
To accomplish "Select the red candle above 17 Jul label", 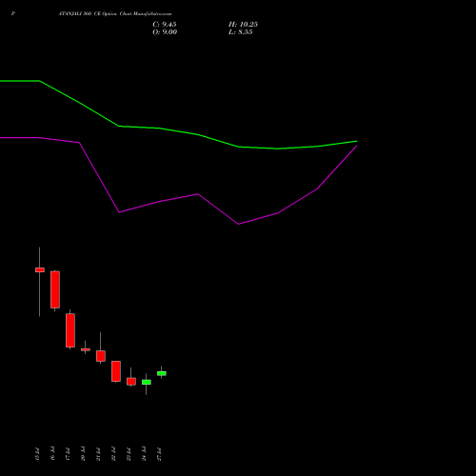I will pos(70,330).
